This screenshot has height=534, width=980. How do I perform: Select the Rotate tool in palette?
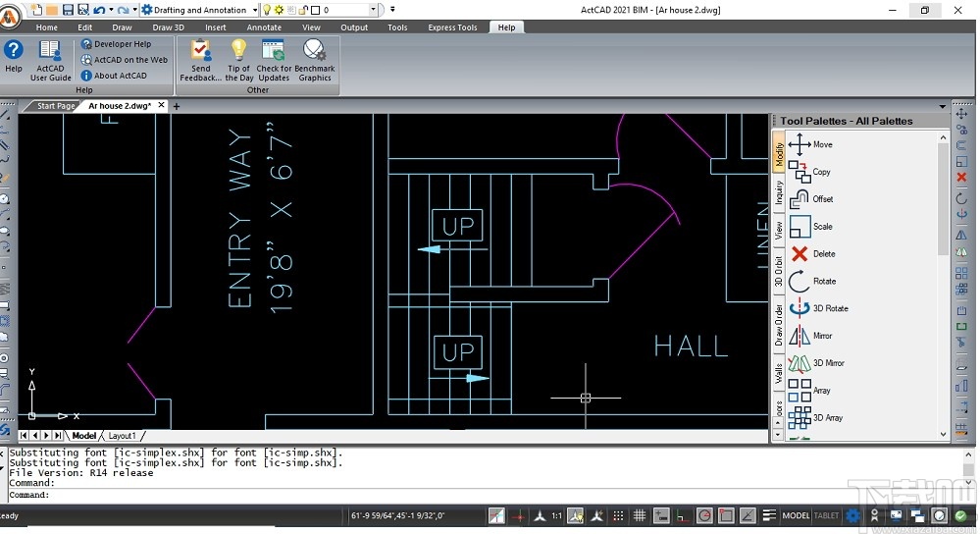pyautogui.click(x=812, y=282)
